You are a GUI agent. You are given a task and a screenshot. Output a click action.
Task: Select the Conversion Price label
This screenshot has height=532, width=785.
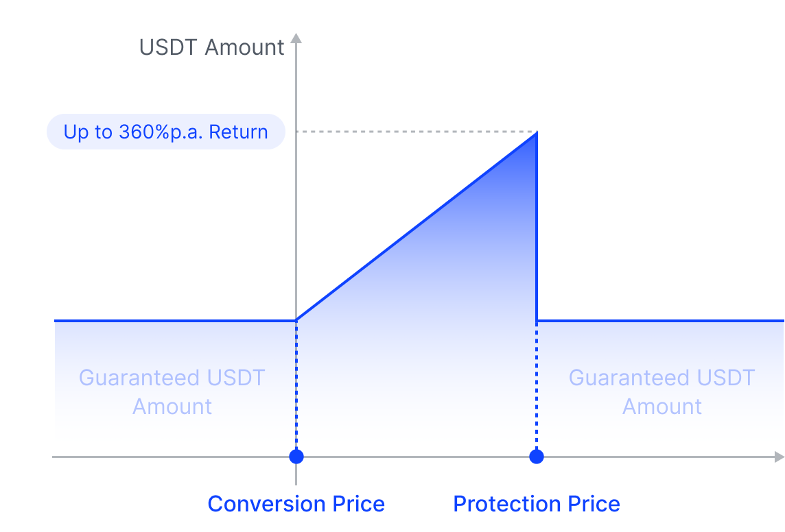296,503
